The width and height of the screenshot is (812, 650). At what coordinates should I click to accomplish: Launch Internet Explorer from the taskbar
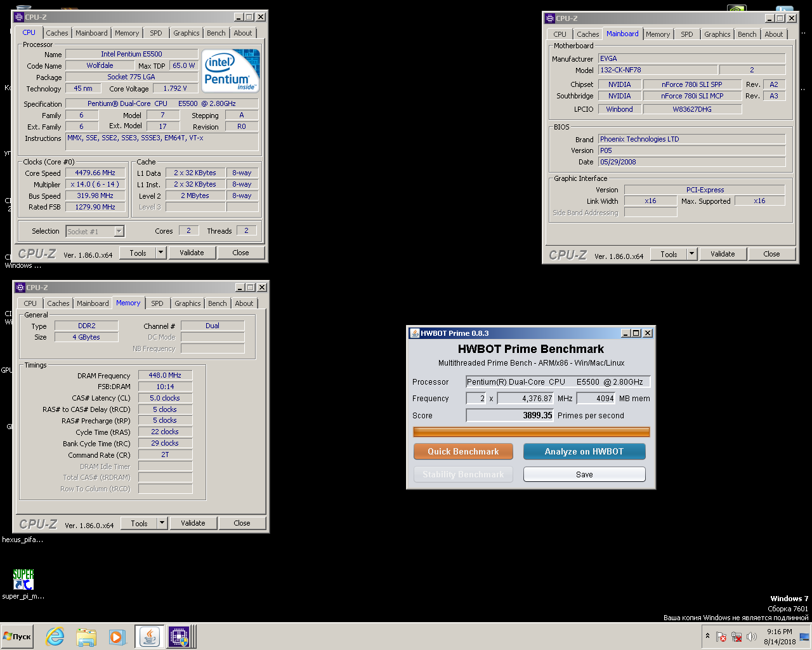coord(55,637)
